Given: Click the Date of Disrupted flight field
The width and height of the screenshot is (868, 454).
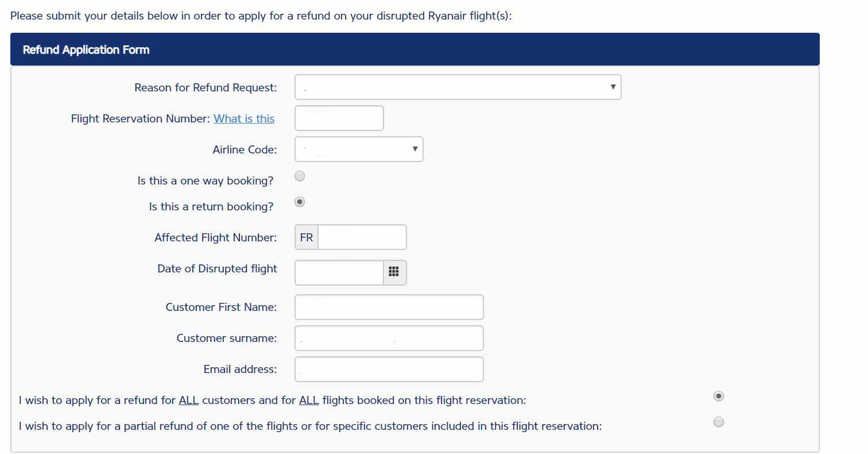Looking at the screenshot, I should [x=339, y=272].
